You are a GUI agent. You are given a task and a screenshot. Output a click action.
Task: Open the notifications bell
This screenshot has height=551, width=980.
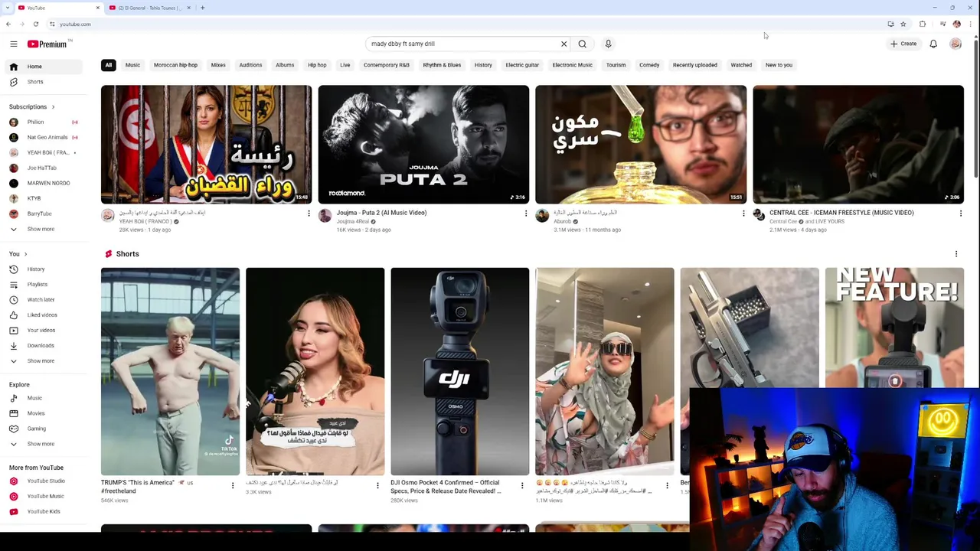click(x=933, y=44)
